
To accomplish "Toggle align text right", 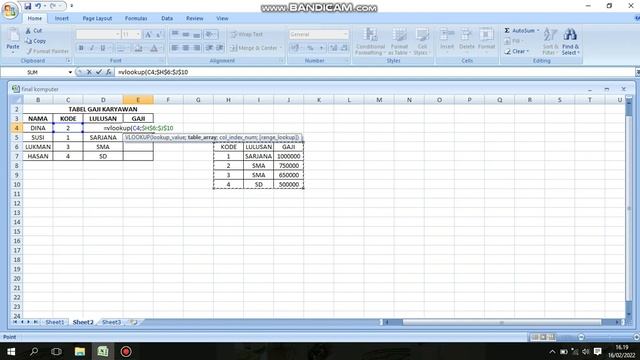I will click(x=197, y=48).
